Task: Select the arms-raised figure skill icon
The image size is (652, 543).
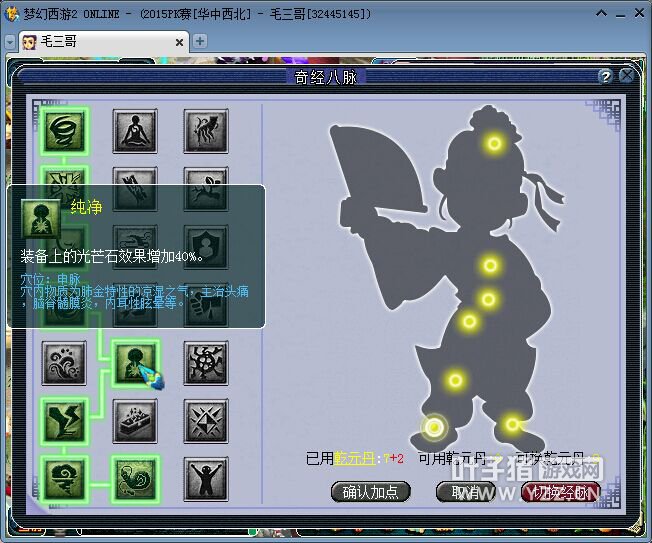Action: 206,479
